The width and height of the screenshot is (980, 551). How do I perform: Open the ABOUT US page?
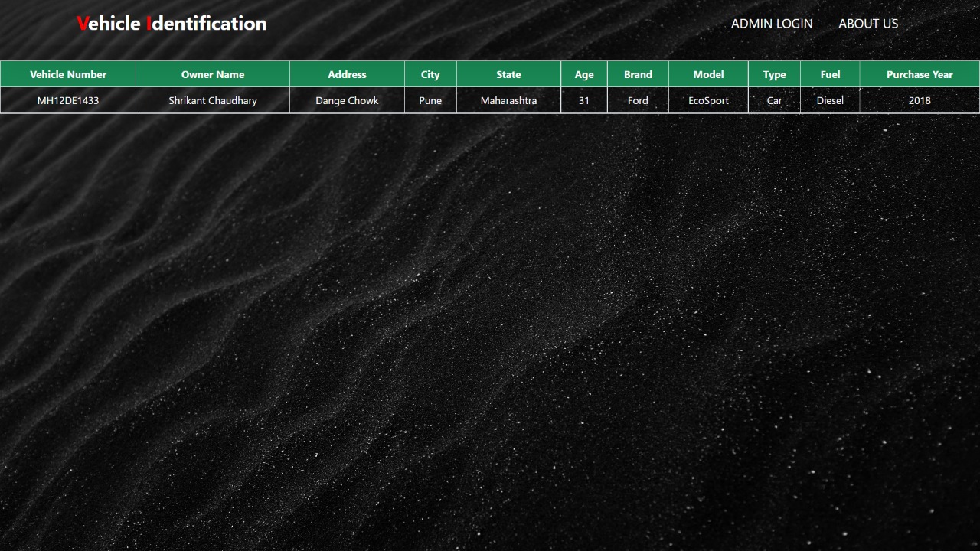pyautogui.click(x=868, y=24)
